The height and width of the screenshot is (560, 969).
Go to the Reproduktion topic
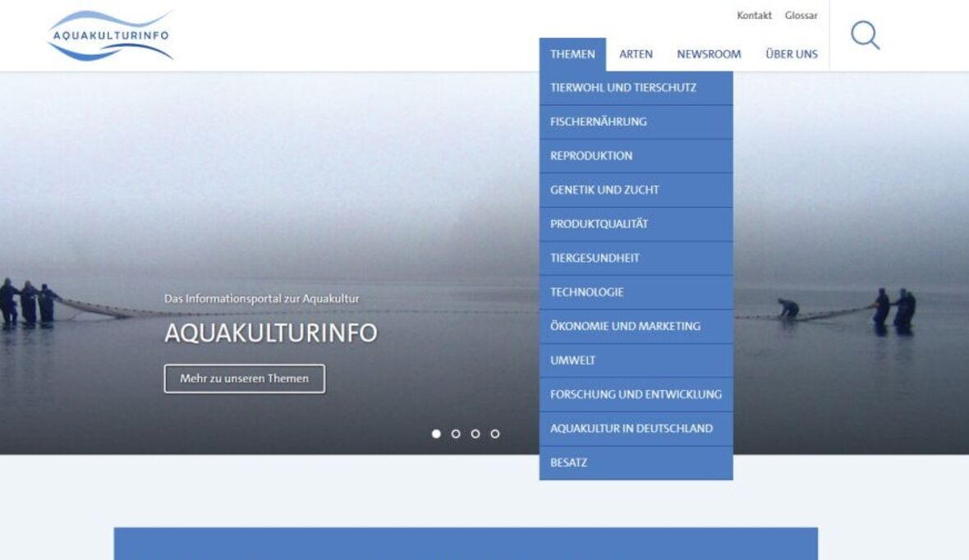point(591,156)
